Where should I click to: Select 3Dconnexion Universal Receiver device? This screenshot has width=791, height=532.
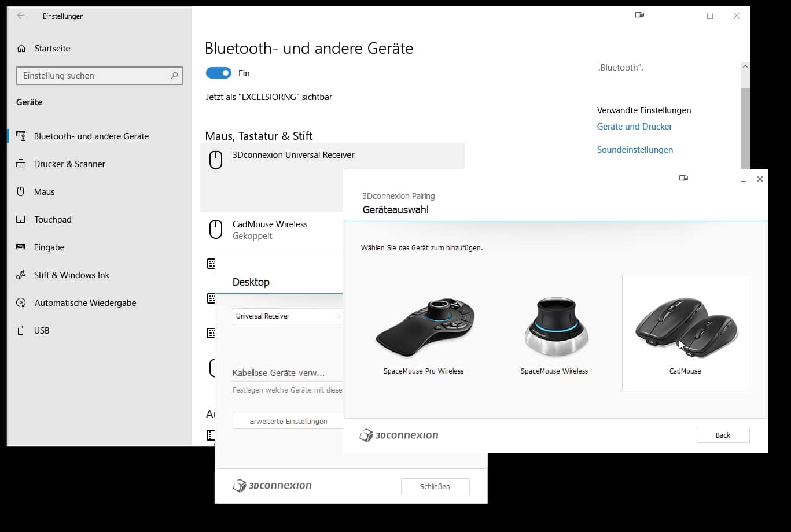[x=333, y=177]
